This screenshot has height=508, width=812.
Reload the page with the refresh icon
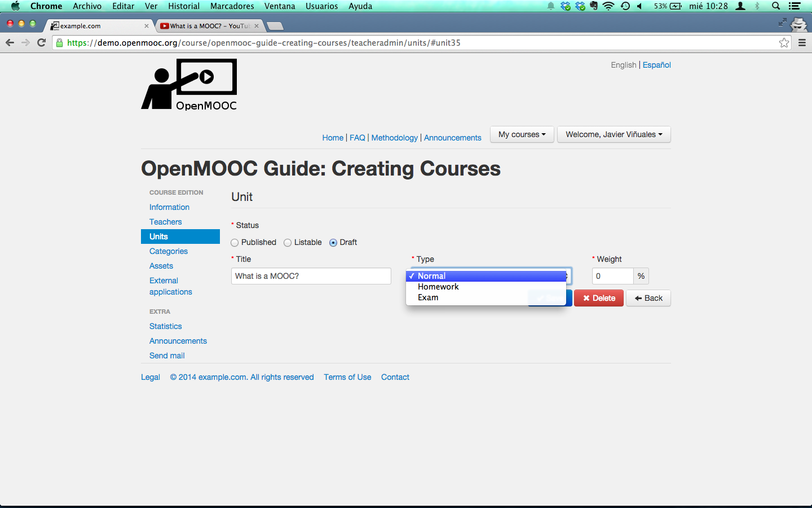click(x=41, y=43)
